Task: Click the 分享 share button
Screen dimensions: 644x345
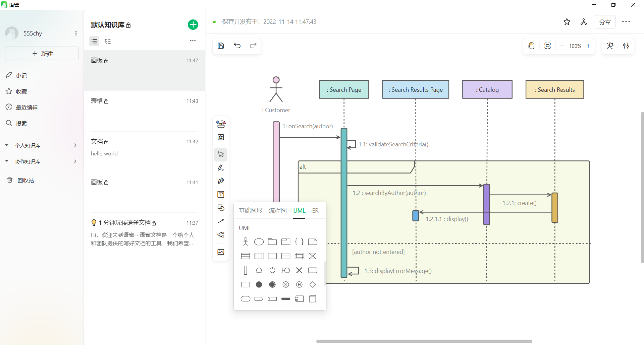Action: coord(605,22)
